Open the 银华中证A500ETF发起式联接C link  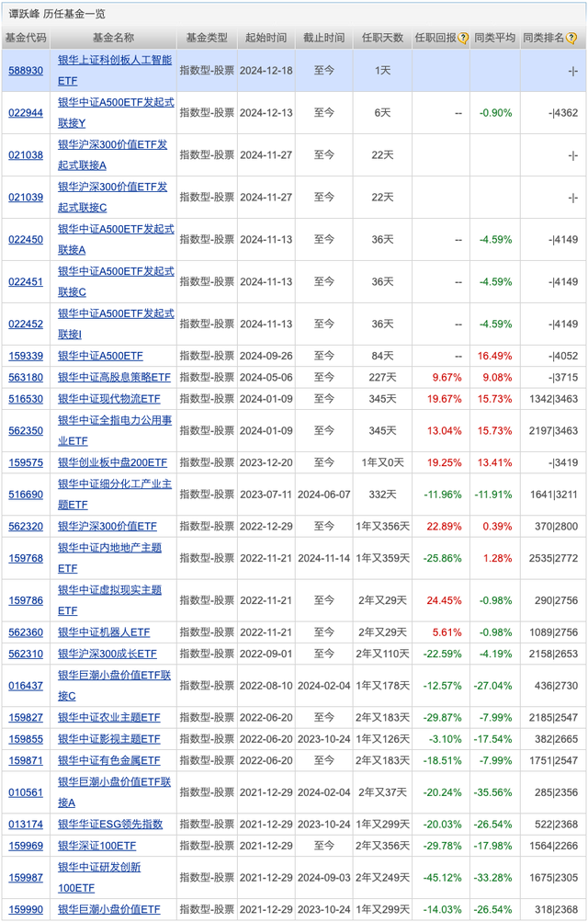(x=116, y=282)
